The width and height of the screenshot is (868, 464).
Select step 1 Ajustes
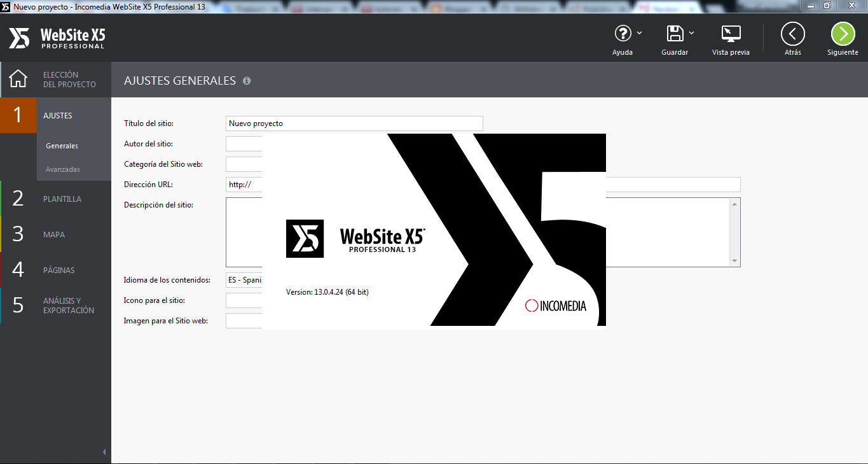pos(56,115)
